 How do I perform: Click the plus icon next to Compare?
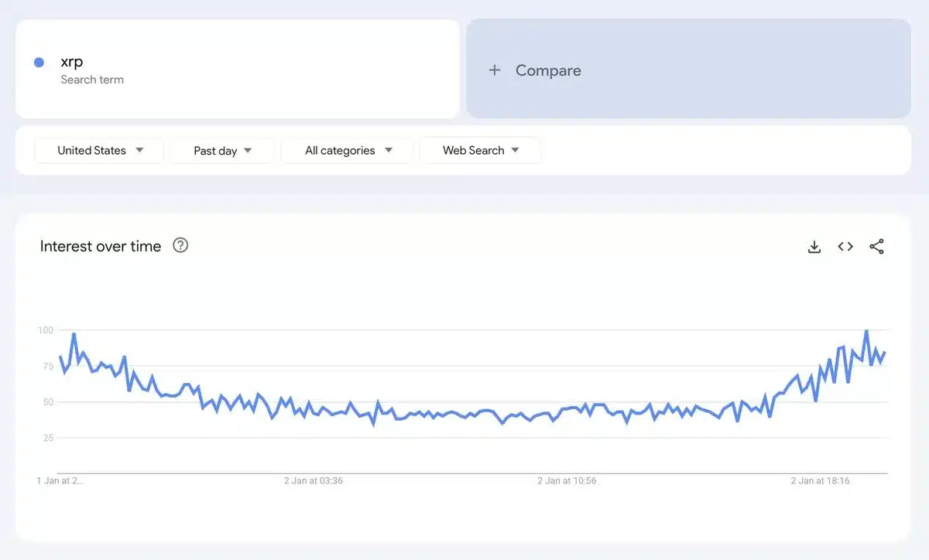495,70
